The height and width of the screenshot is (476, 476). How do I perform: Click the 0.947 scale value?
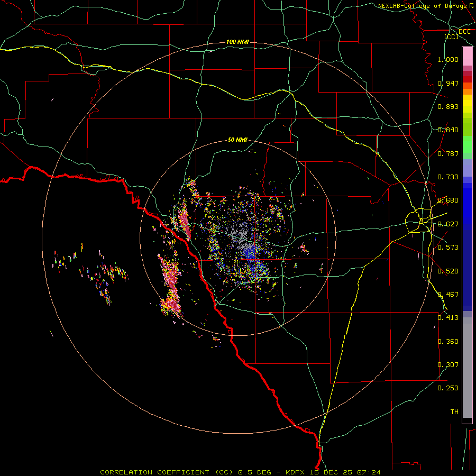click(x=448, y=83)
